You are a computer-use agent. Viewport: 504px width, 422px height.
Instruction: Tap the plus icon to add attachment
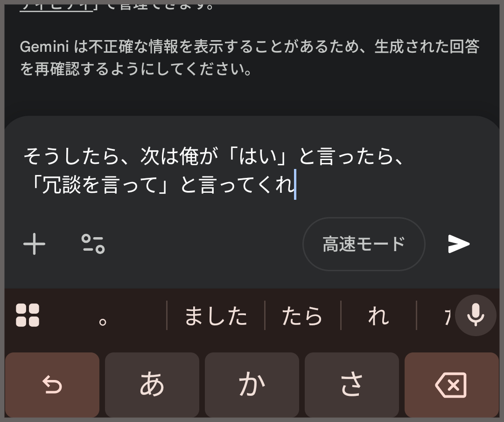tap(35, 244)
